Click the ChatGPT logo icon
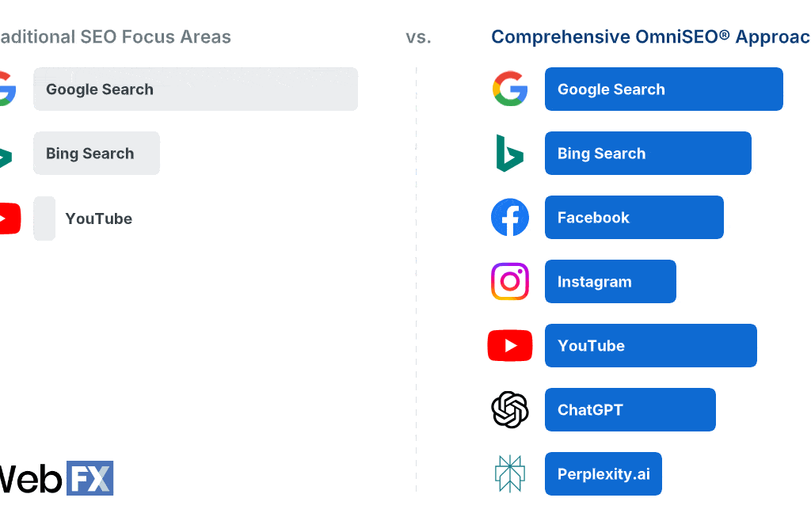The width and height of the screenshot is (811, 532). coord(510,409)
